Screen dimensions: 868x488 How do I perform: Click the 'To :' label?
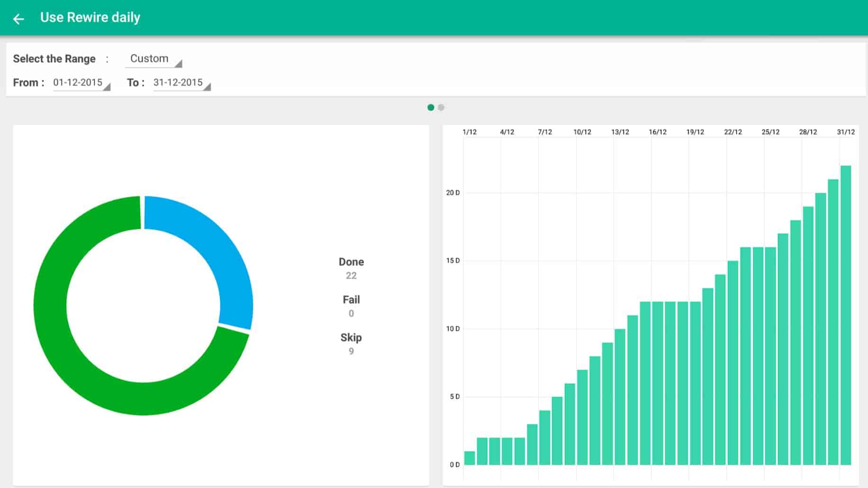coord(136,83)
